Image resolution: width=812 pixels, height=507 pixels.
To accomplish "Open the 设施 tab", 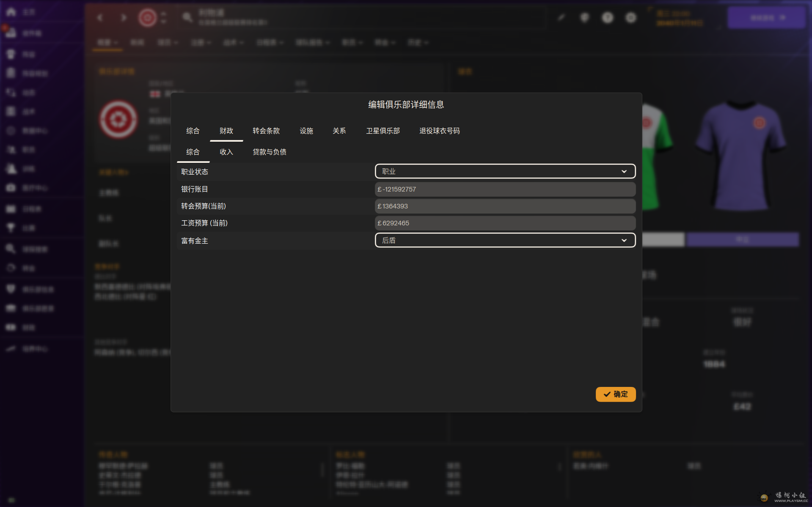I will click(x=306, y=131).
